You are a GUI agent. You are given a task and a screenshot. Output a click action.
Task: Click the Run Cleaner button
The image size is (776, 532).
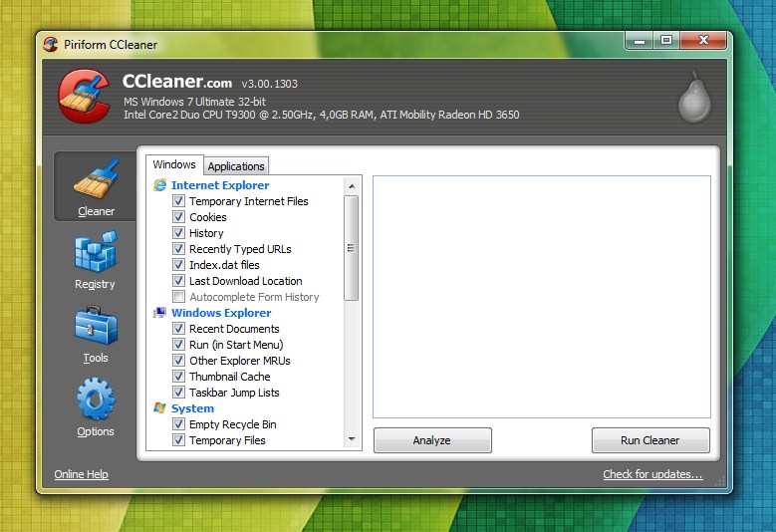[650, 440]
